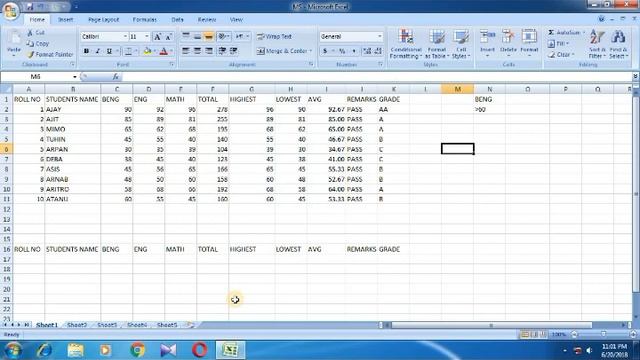Select the Format Painter
Screen dimensions: 640x360
click(50, 54)
